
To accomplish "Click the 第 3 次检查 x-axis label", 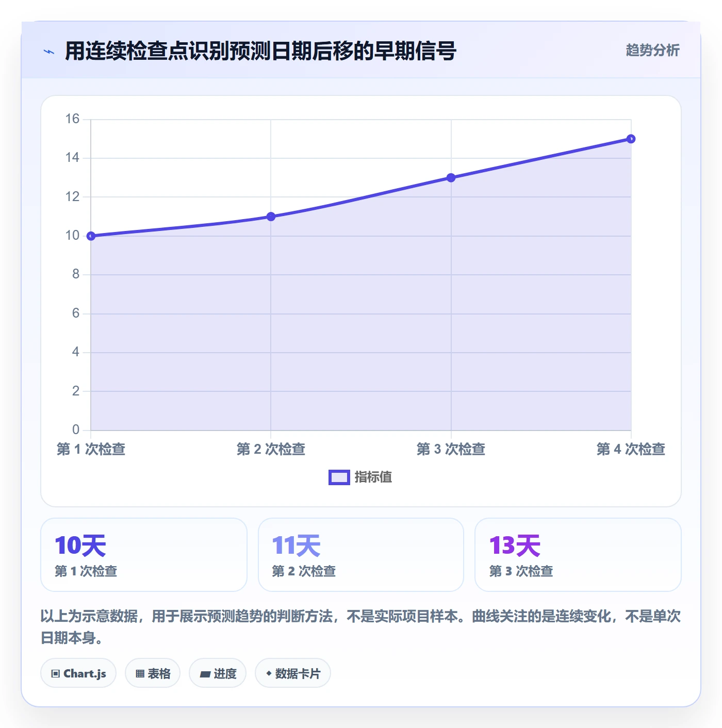I will [451, 449].
